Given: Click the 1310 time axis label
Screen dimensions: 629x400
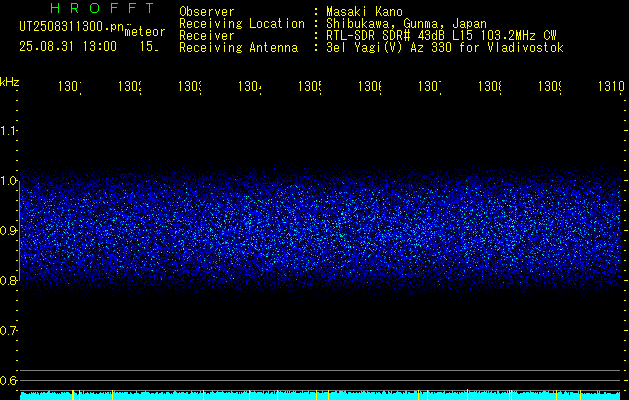Looking at the screenshot, I should tap(611, 86).
